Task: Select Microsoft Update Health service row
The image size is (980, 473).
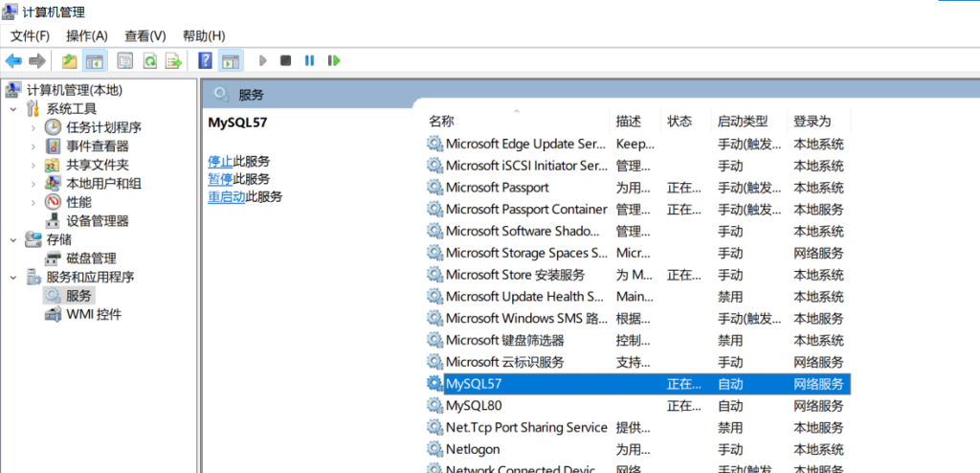Action: [637, 297]
